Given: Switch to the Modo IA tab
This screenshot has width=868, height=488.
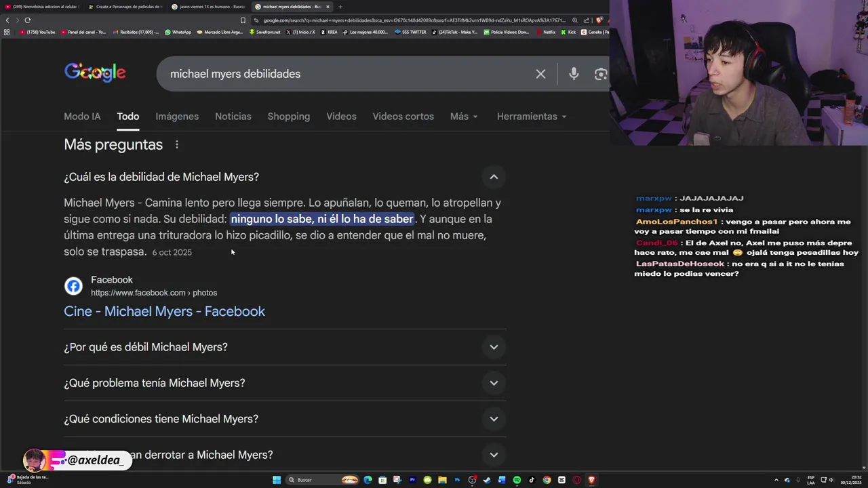Looking at the screenshot, I should pyautogui.click(x=82, y=117).
